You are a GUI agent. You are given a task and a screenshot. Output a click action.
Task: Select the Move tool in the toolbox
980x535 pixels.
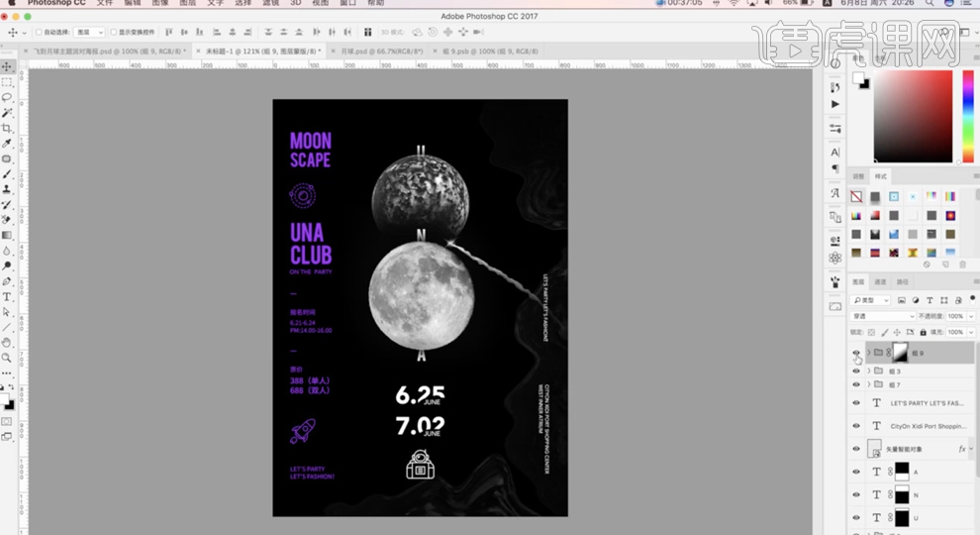coord(7,66)
